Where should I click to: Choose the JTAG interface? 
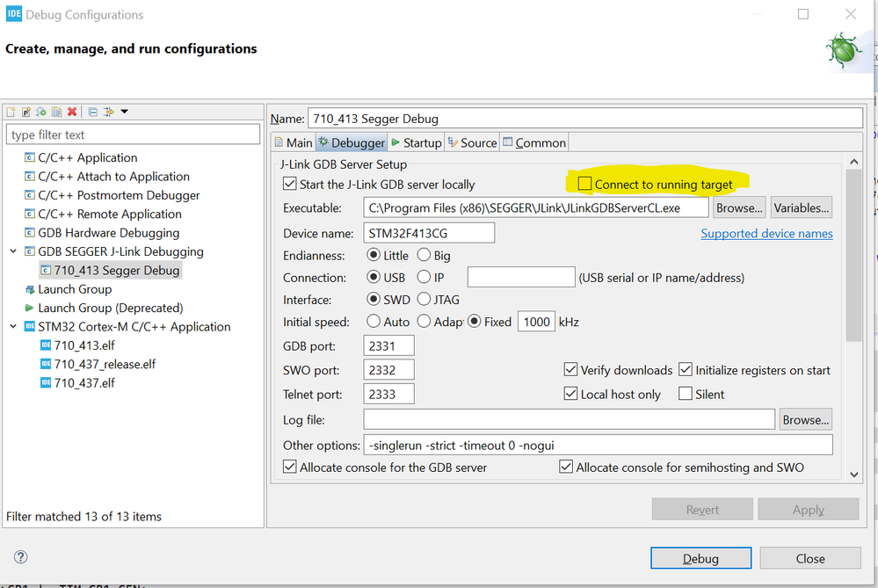424,300
